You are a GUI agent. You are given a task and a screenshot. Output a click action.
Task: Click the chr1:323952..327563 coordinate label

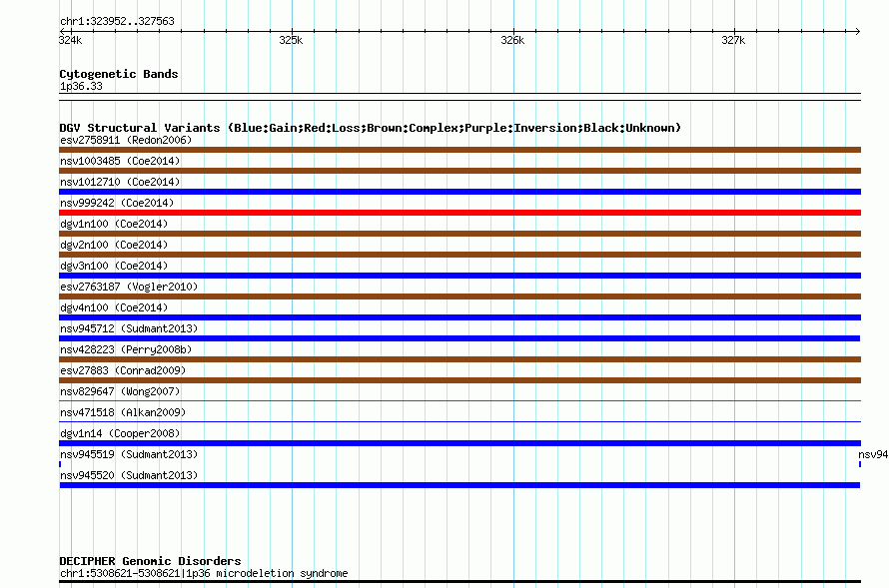[x=117, y=22]
